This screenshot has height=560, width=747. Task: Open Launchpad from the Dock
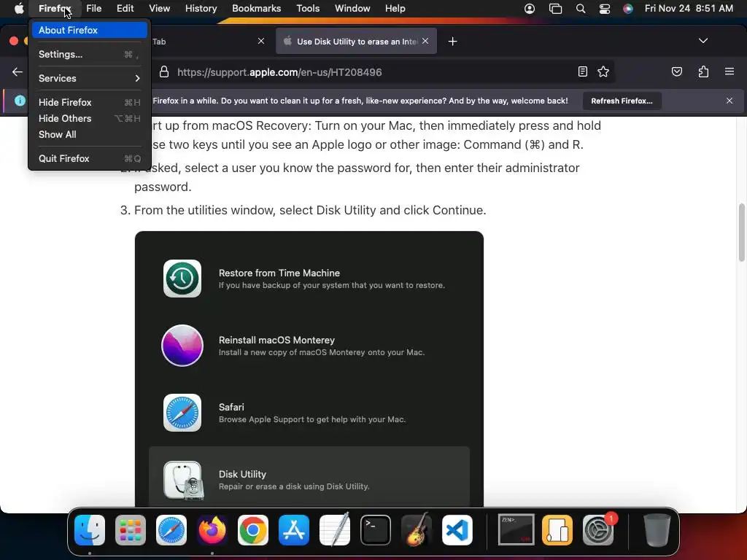tap(131, 530)
